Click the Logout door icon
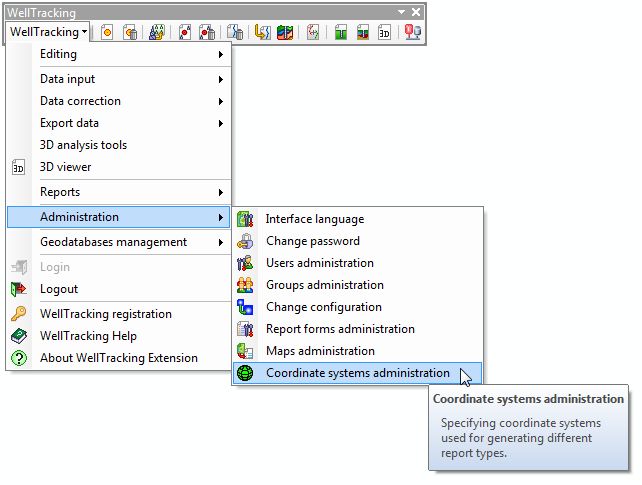 18,289
